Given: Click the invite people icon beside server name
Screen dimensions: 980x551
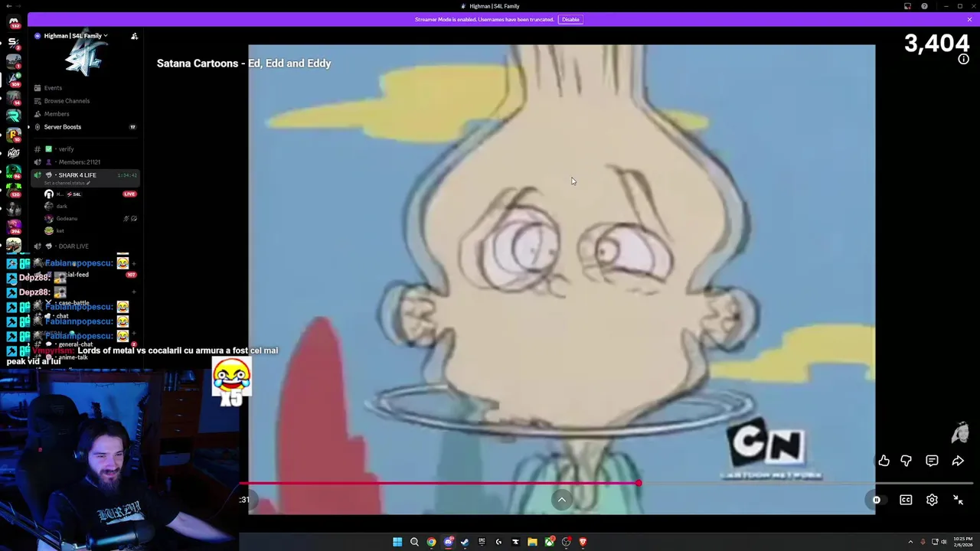Looking at the screenshot, I should [134, 36].
